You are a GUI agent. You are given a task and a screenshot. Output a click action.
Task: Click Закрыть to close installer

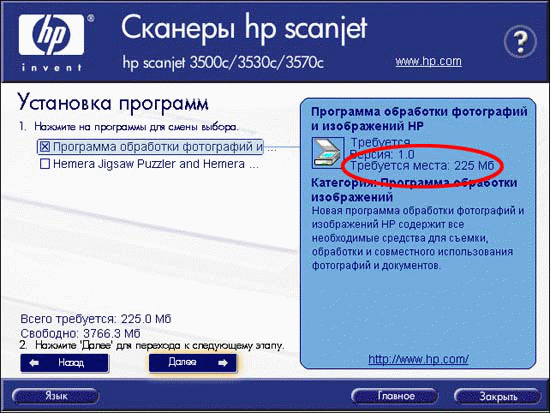497,396
